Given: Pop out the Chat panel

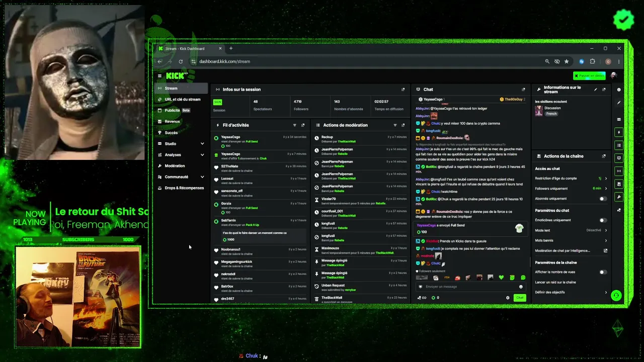Looking at the screenshot, I should [523, 89].
